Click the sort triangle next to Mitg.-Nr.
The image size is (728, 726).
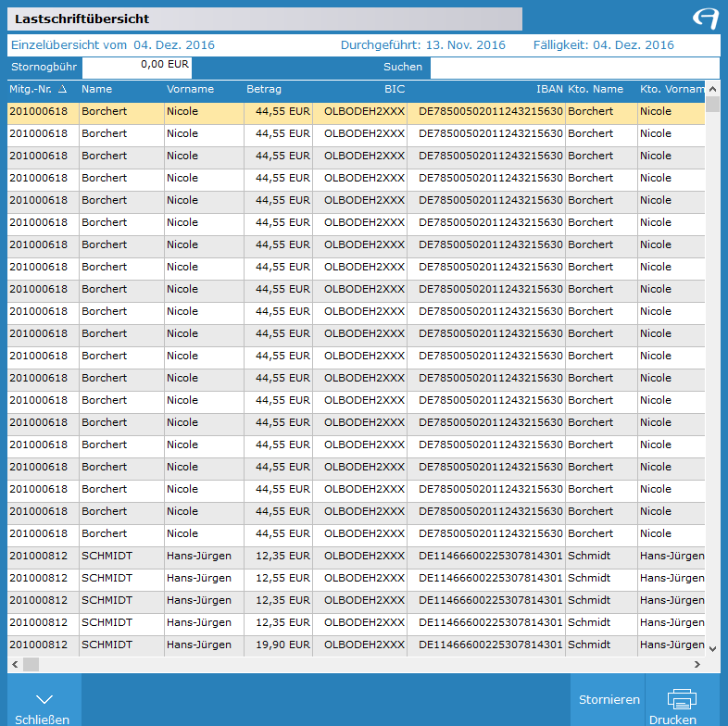62,89
